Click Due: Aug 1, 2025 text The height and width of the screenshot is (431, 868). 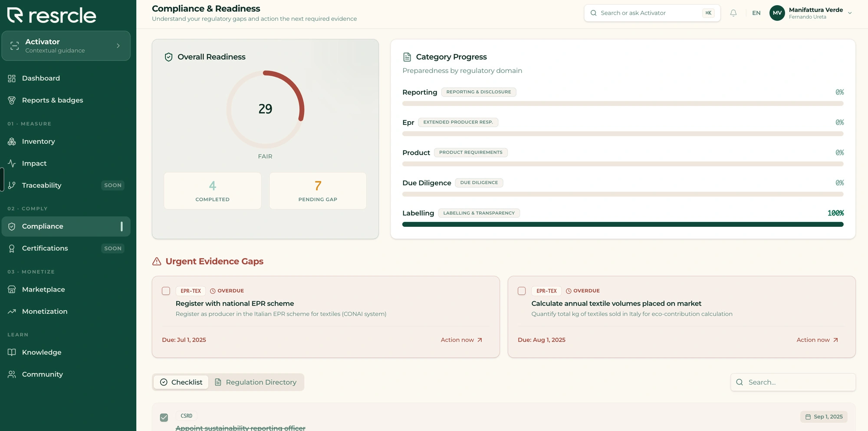point(542,340)
